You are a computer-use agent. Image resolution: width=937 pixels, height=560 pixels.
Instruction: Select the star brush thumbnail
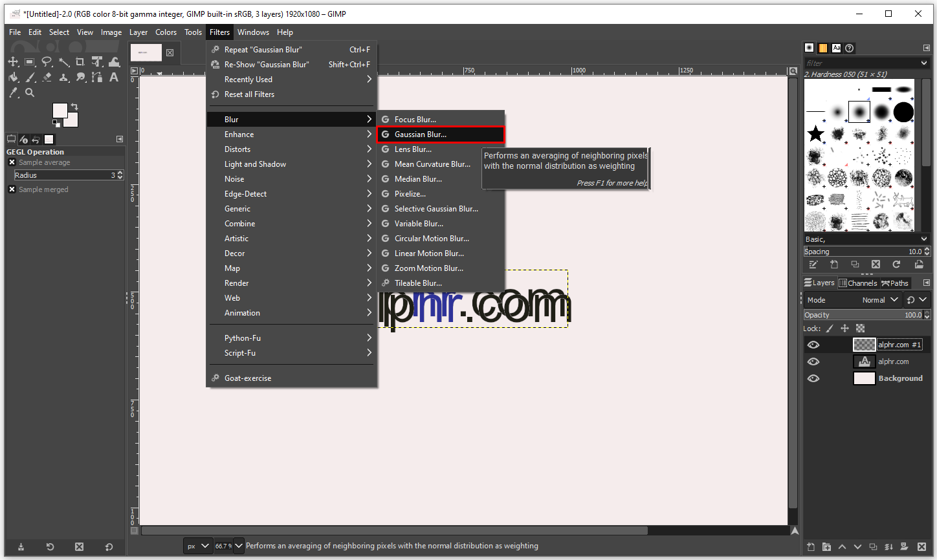click(x=816, y=134)
